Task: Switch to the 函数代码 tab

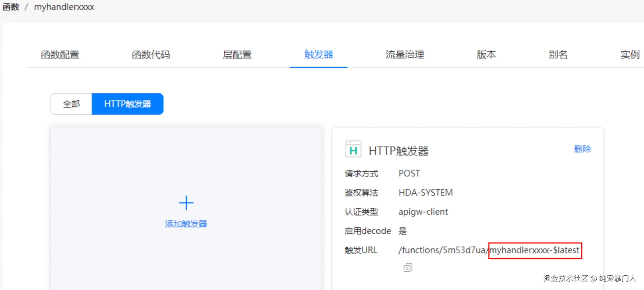Action: click(x=151, y=55)
